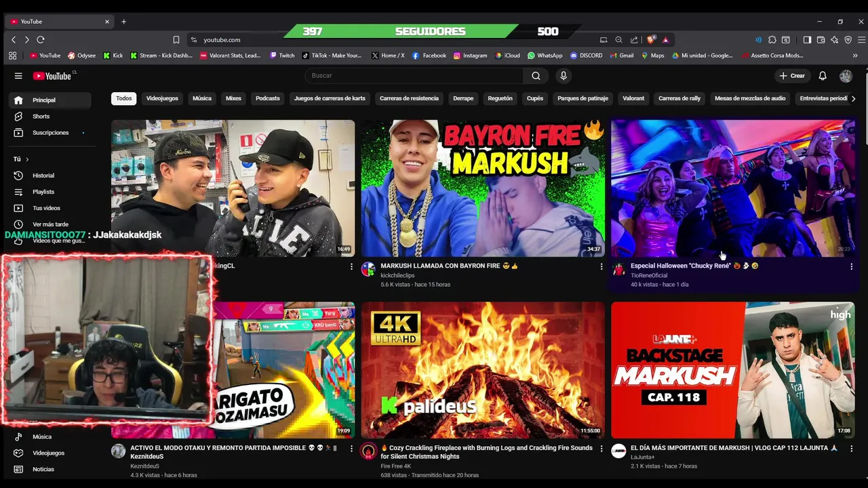Viewport: 868px width, 488px height.
Task: Open the bookmarks apps grid icon
Action: tap(12, 56)
